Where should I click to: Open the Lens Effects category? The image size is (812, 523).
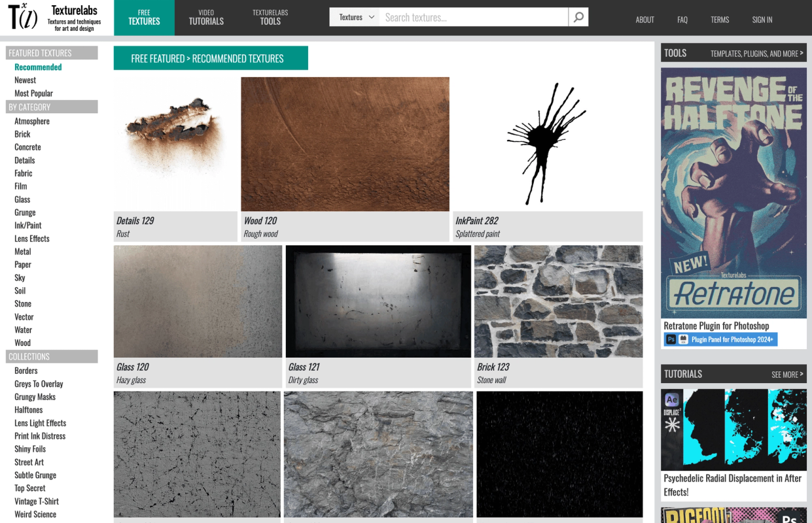[x=32, y=239]
